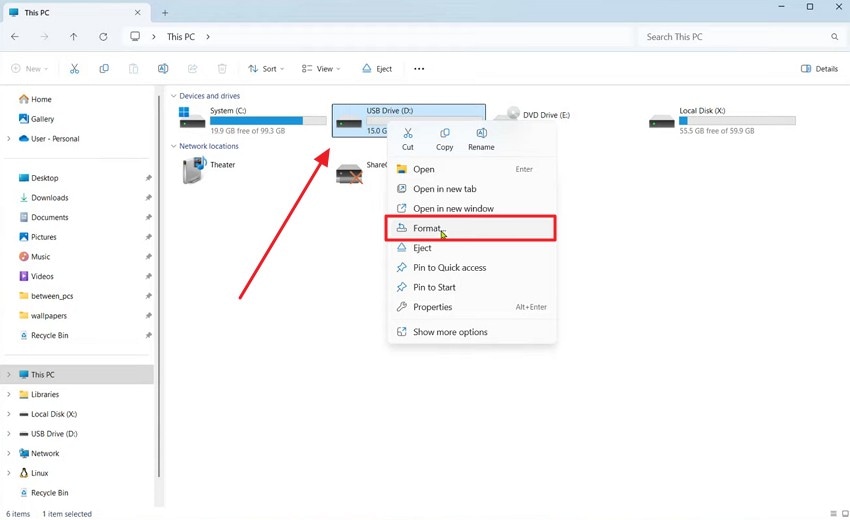Go up one folder level
850x520 pixels.
click(74, 37)
